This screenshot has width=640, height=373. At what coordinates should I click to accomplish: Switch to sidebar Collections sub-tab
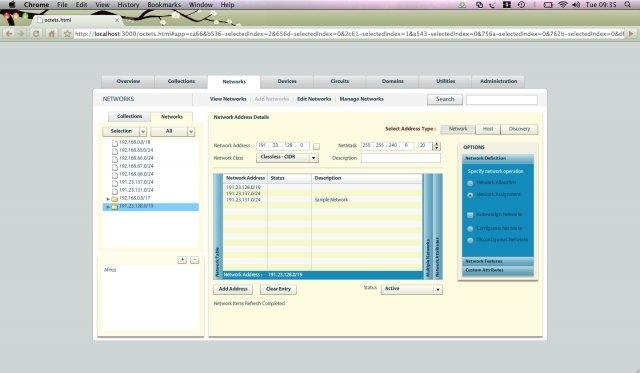point(129,117)
